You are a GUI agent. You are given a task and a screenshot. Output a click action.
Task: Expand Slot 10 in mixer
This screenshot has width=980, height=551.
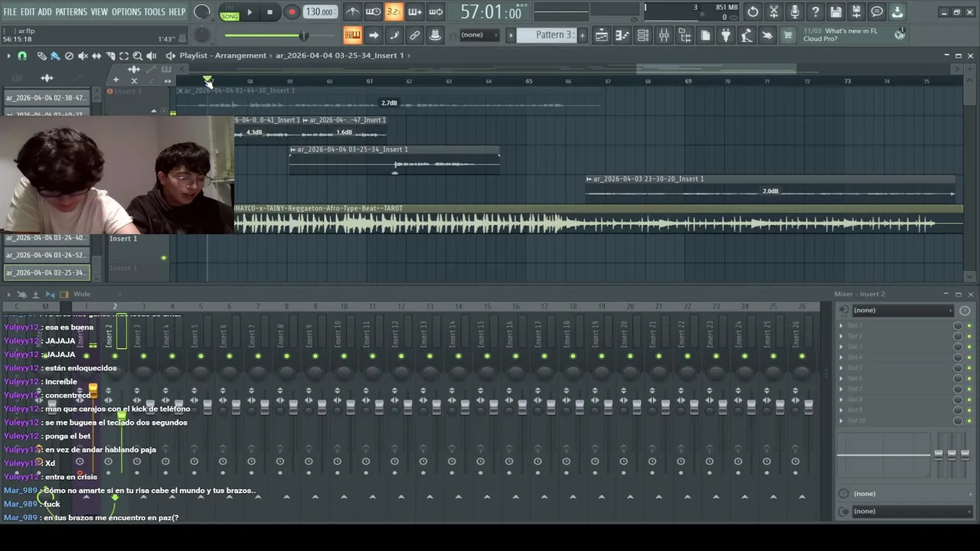(841, 421)
